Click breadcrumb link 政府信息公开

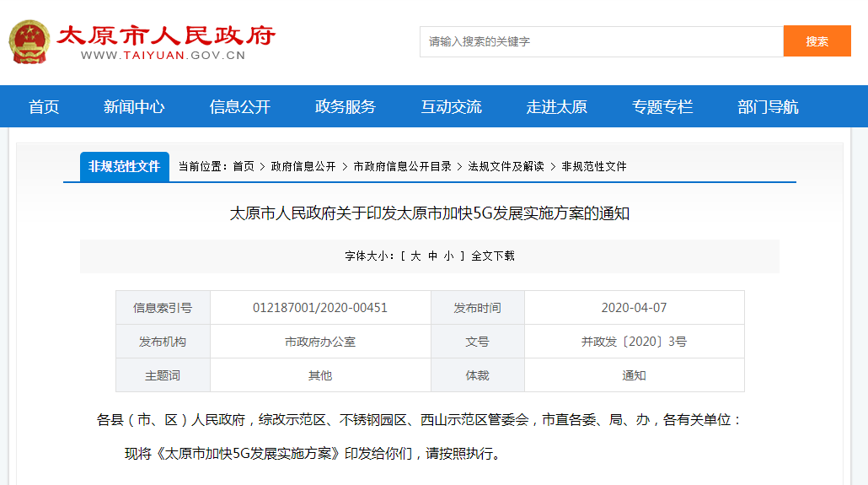pos(303,166)
